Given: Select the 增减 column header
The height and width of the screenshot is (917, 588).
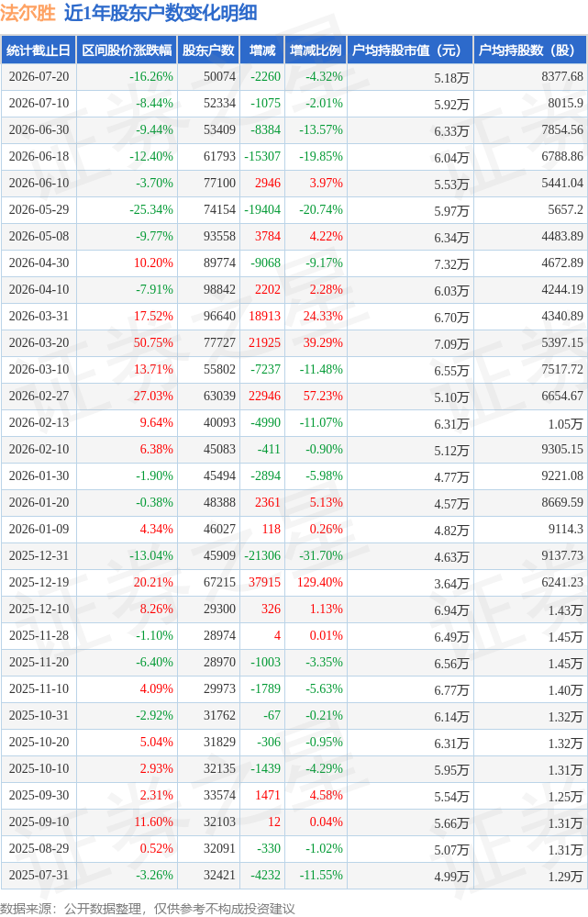Looking at the screenshot, I should (262, 50).
